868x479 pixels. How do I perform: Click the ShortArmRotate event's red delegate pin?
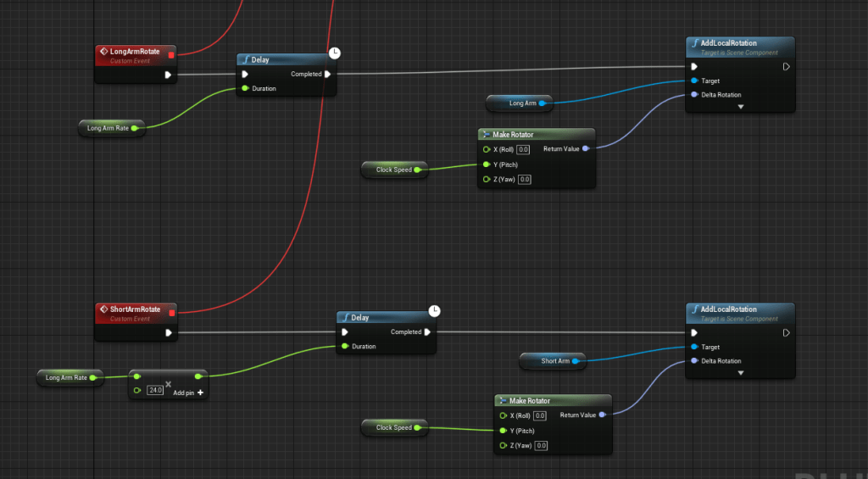171,312
